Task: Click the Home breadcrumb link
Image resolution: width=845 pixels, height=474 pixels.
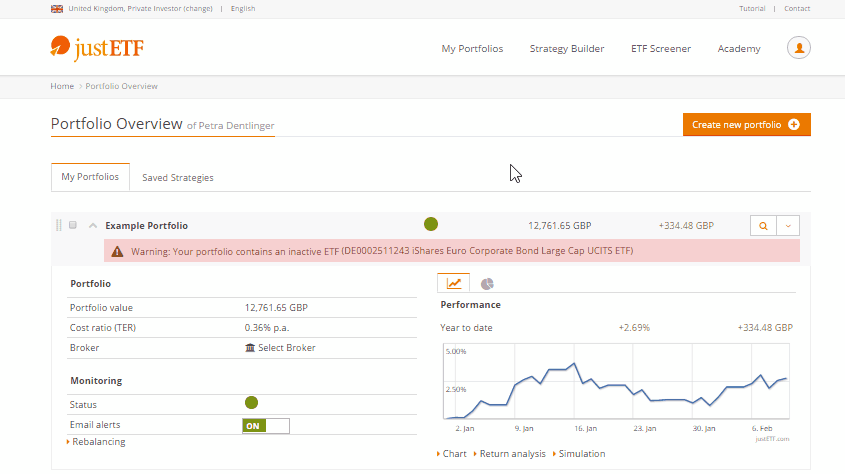Action: click(x=62, y=86)
